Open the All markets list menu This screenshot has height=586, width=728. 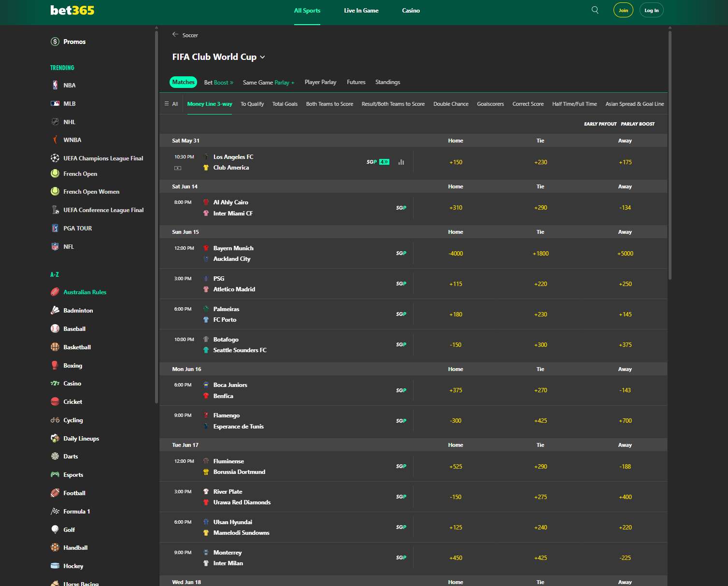click(x=171, y=104)
